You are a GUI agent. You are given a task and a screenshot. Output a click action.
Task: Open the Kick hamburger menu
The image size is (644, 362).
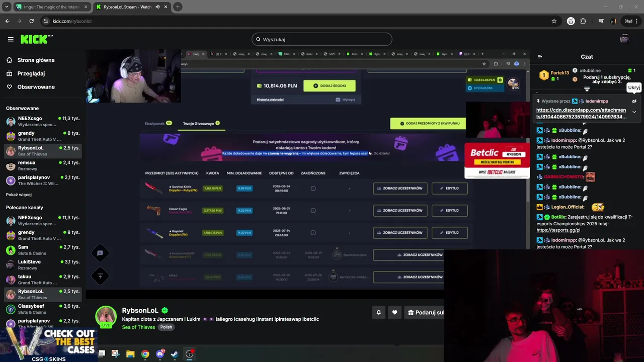coord(11,39)
